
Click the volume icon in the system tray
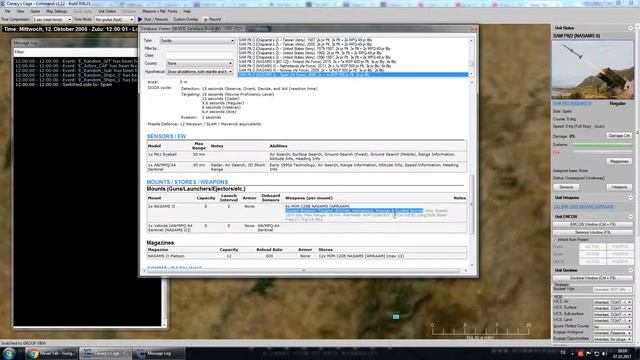point(604,353)
